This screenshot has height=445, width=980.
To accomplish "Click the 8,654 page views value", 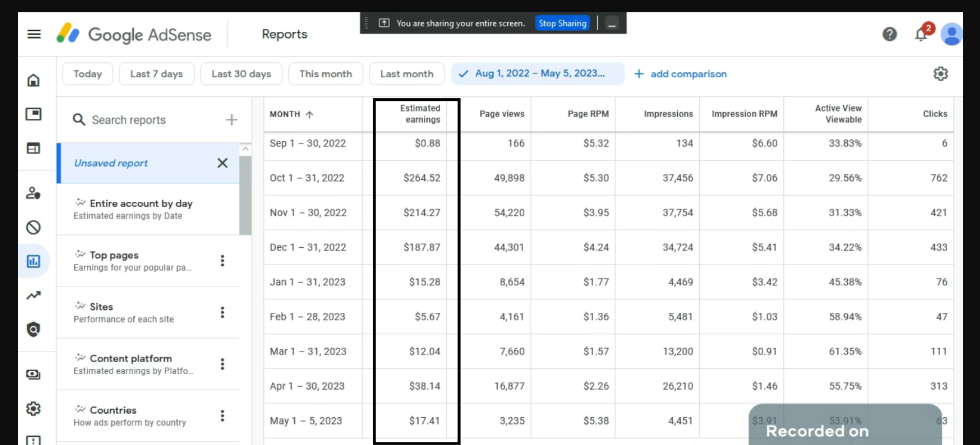I will click(512, 282).
